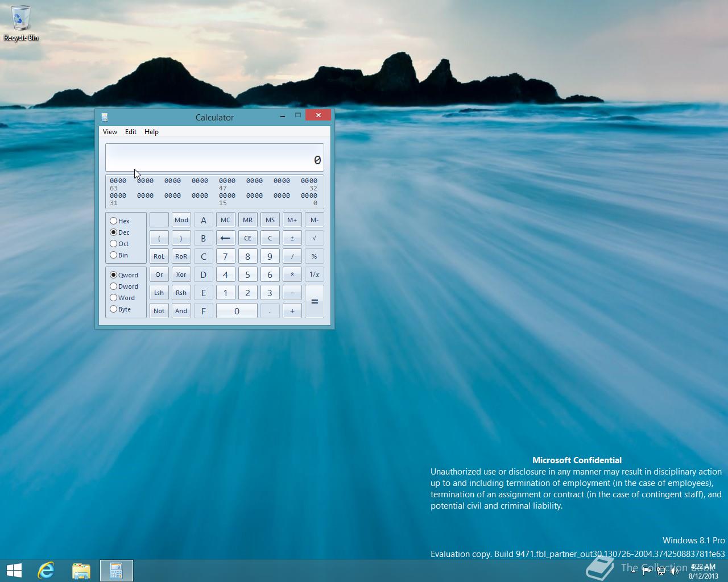Click the plus/minus sign button
728x582 pixels.
point(292,238)
